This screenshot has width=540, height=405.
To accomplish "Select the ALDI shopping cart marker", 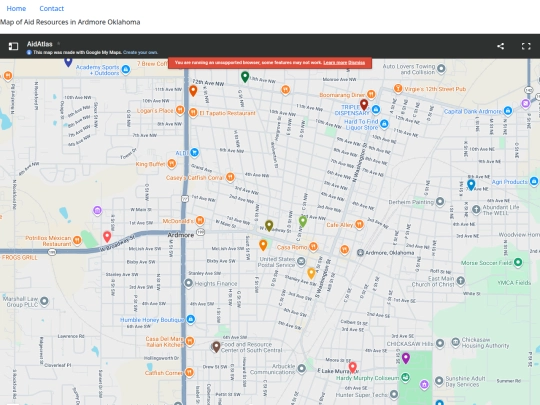I will point(194,152).
